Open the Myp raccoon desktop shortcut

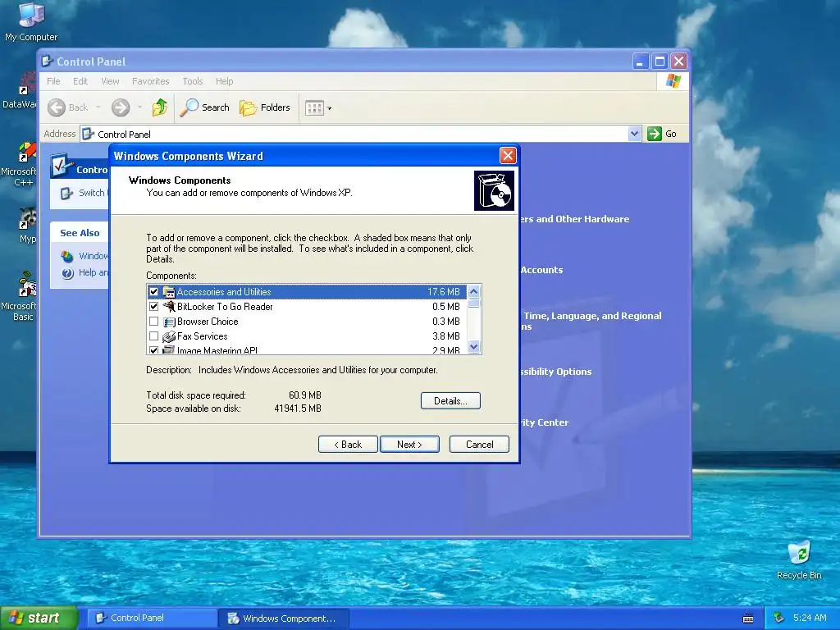pyautogui.click(x=27, y=226)
